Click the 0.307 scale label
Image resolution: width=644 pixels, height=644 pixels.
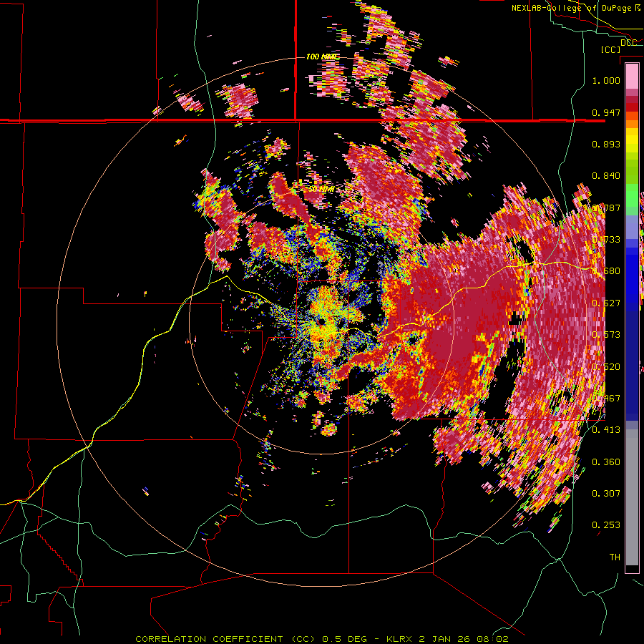[x=606, y=494]
